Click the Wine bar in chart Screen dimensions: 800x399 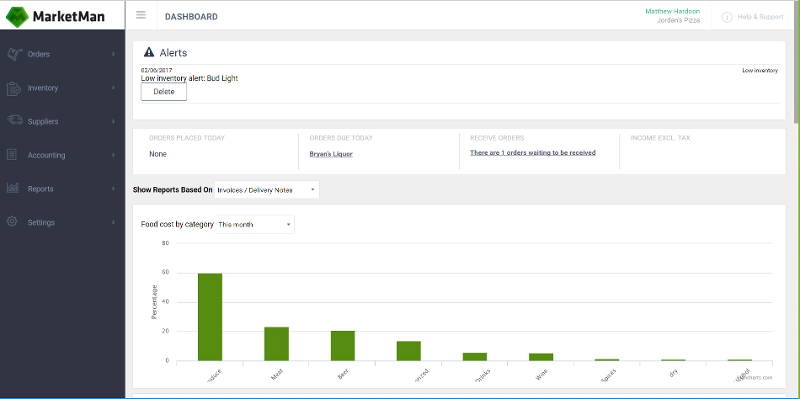[x=541, y=357]
